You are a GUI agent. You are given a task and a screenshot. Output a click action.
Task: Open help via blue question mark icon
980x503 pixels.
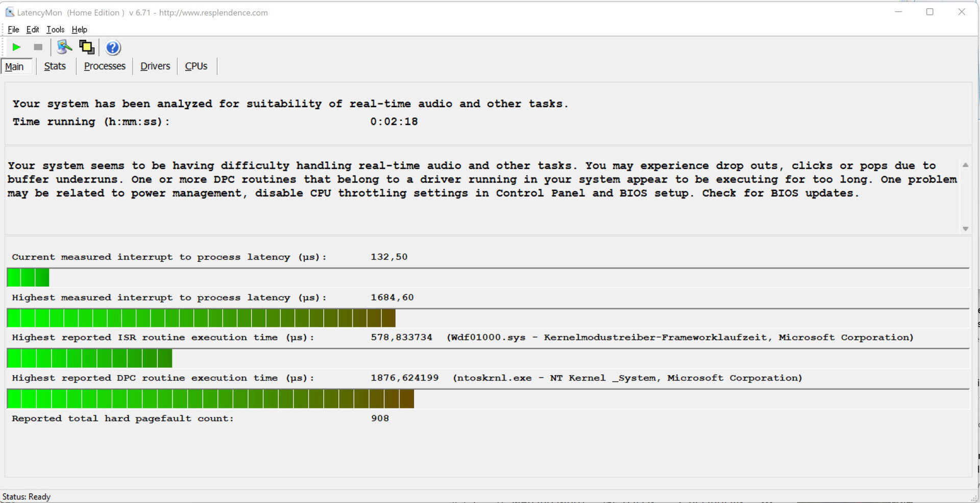(x=113, y=47)
